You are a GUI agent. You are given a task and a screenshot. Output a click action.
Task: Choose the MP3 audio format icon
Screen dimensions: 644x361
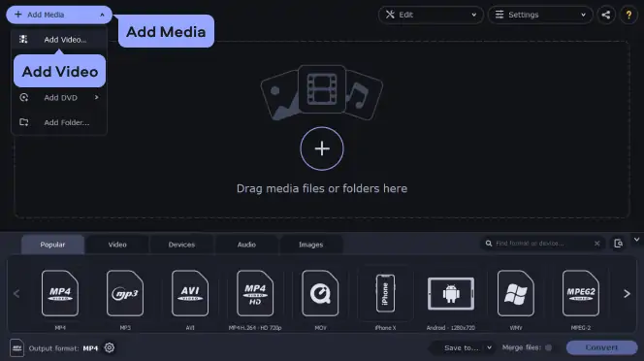[125, 293]
